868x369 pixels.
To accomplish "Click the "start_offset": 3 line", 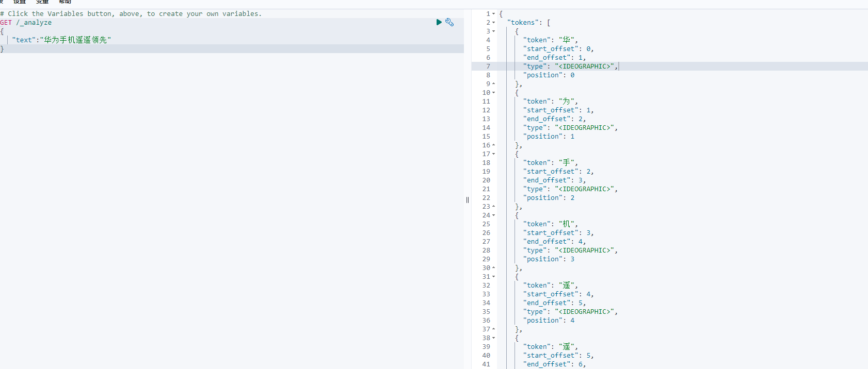I will tap(558, 233).
